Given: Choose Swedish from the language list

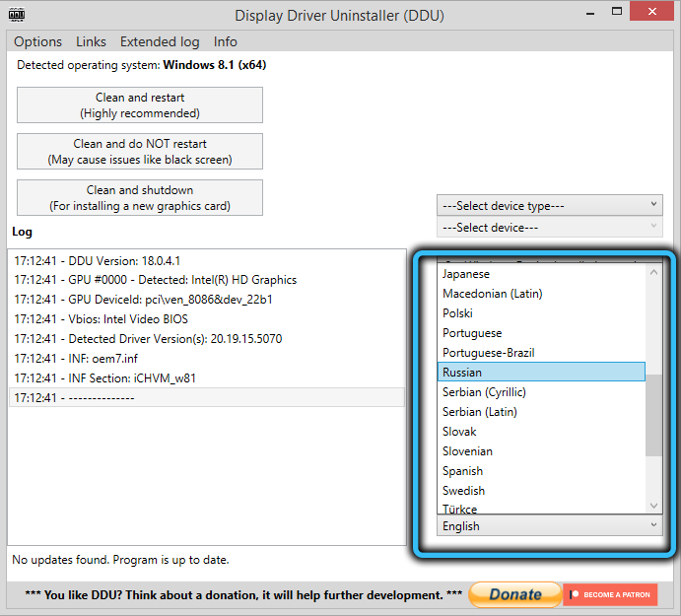Looking at the screenshot, I should coord(540,491).
